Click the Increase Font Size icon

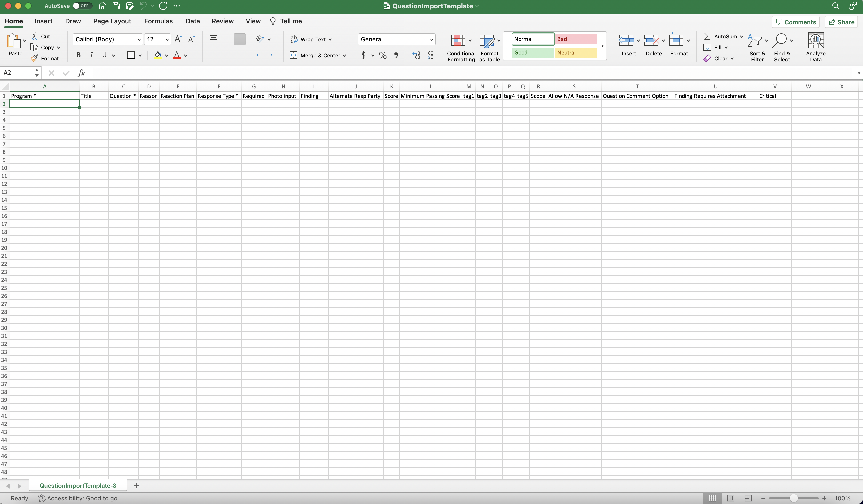pyautogui.click(x=178, y=39)
